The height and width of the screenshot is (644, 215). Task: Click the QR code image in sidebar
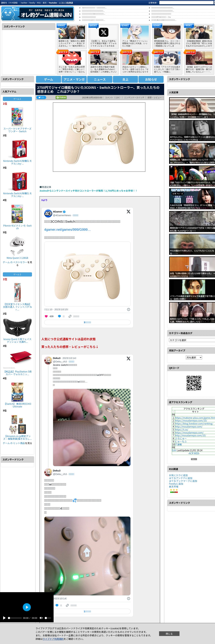pyautogui.click(x=194, y=383)
